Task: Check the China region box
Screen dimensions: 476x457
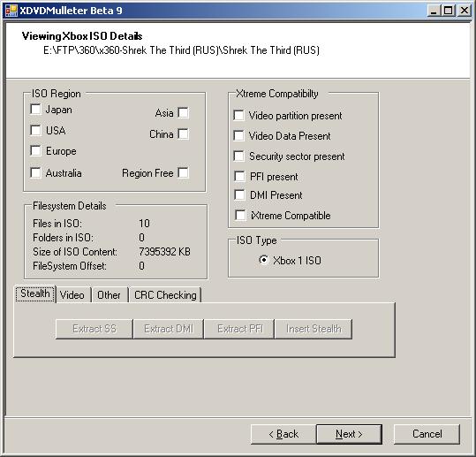Action: pyautogui.click(x=183, y=133)
